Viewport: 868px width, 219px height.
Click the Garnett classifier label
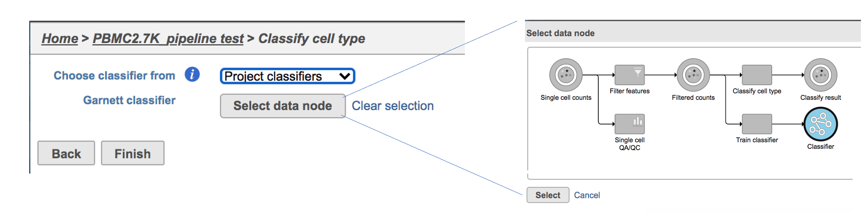pos(129,101)
